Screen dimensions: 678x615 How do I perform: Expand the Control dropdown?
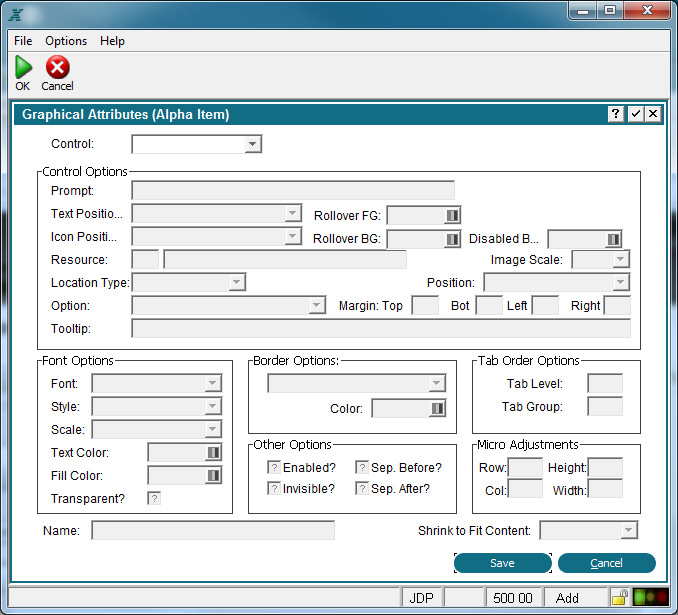[x=253, y=144]
